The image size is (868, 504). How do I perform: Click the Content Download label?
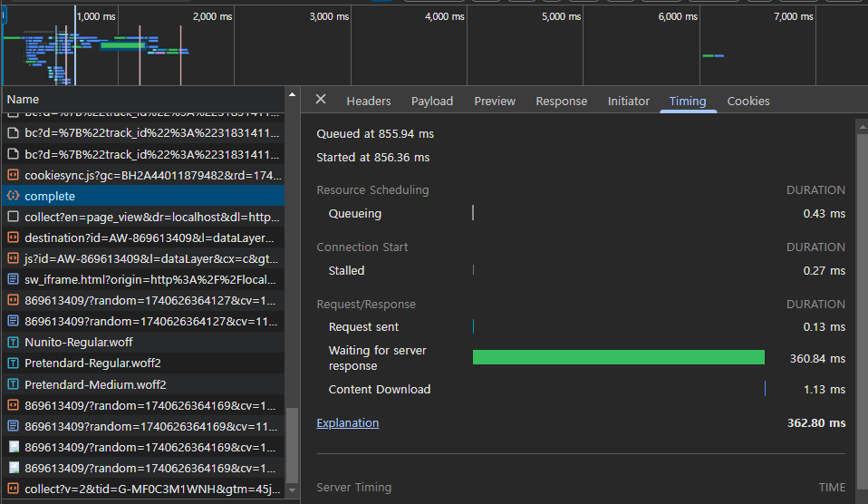coord(380,390)
